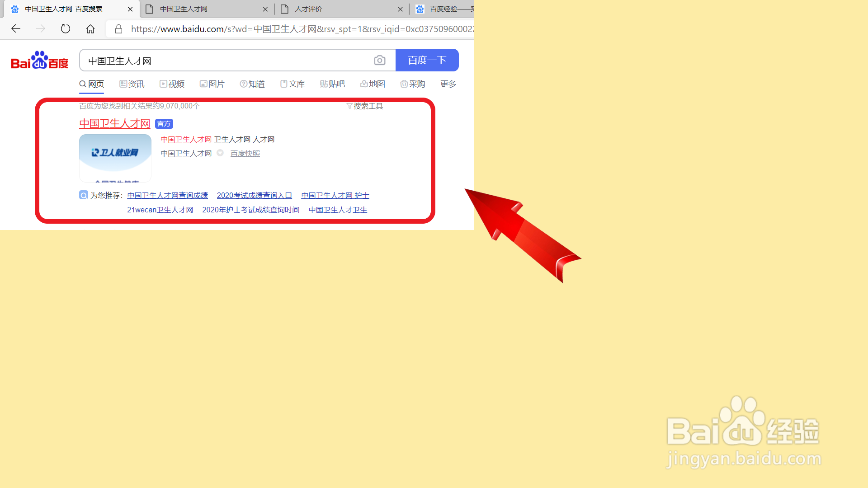Select the 采购 search category
This screenshot has width=868, height=488.
pyautogui.click(x=413, y=84)
